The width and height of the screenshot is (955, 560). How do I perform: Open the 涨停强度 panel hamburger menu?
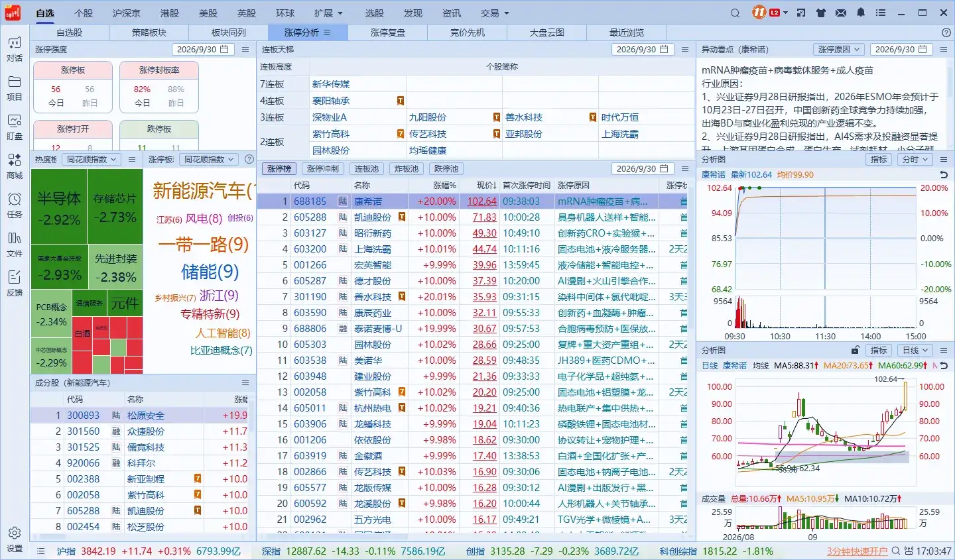point(245,49)
